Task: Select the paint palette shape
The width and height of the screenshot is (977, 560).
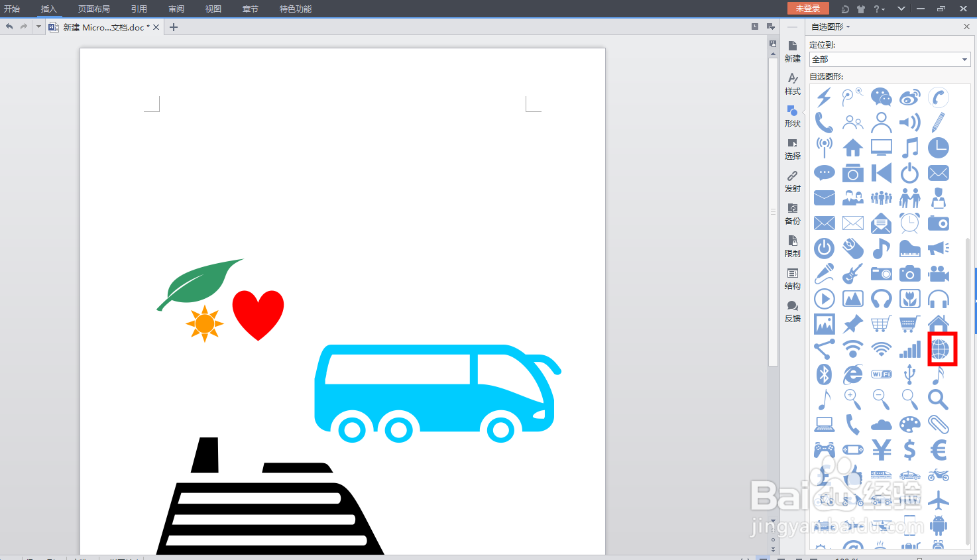Action: [x=910, y=425]
